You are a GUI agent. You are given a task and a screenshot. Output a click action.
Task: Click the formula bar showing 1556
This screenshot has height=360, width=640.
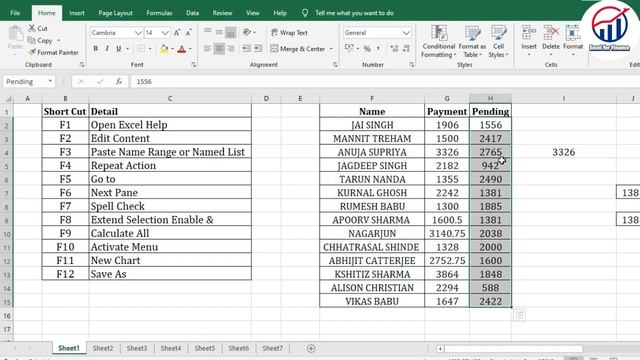tap(384, 82)
